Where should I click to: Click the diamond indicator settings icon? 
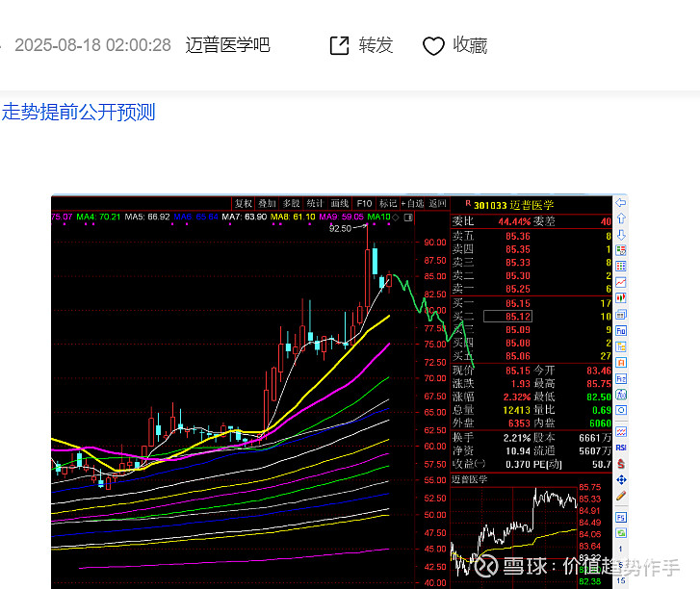pyautogui.click(x=395, y=218)
